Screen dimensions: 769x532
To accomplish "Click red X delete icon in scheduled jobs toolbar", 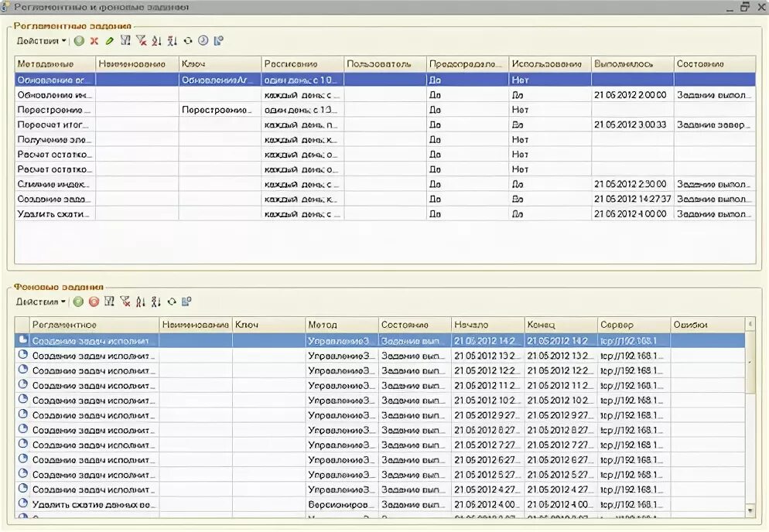I will click(x=94, y=41).
